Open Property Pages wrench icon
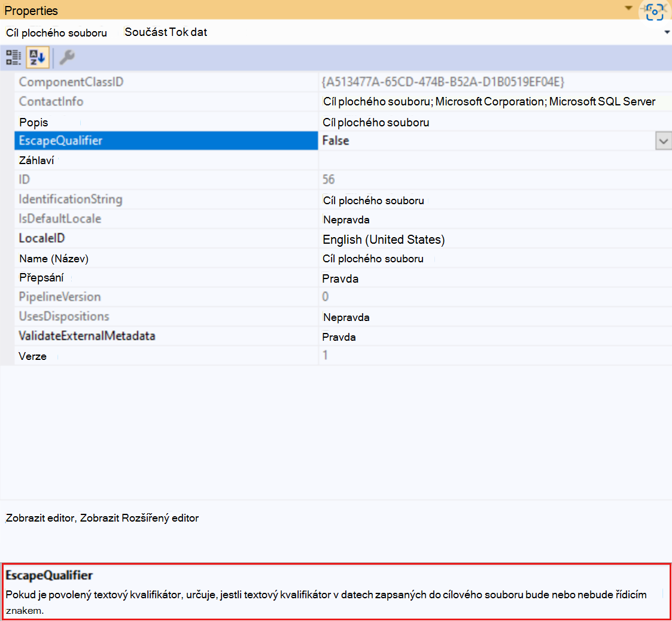The width and height of the screenshot is (672, 621). tap(67, 57)
